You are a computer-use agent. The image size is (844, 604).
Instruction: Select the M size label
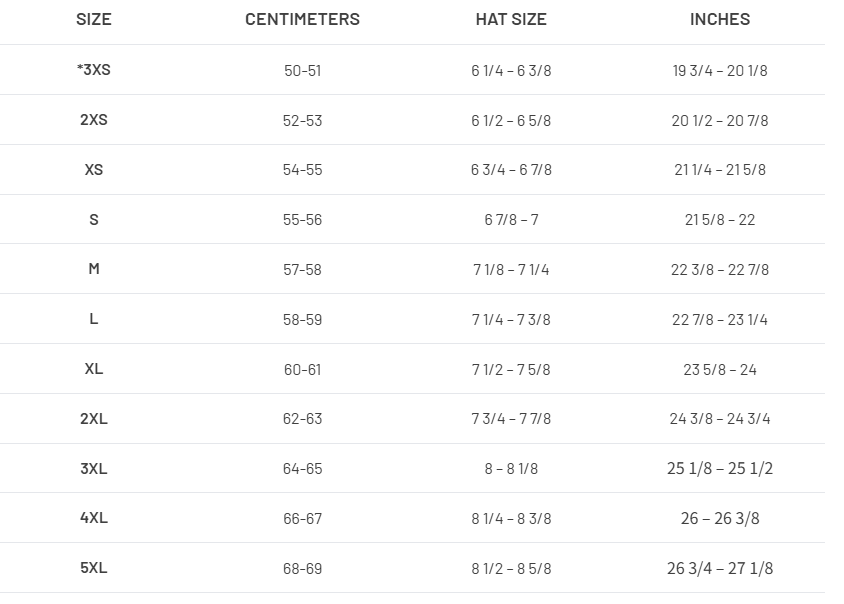coord(94,269)
